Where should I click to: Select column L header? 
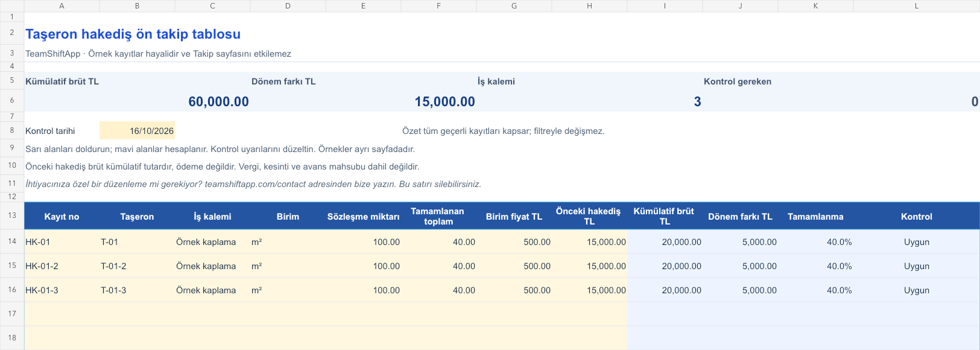click(917, 6)
